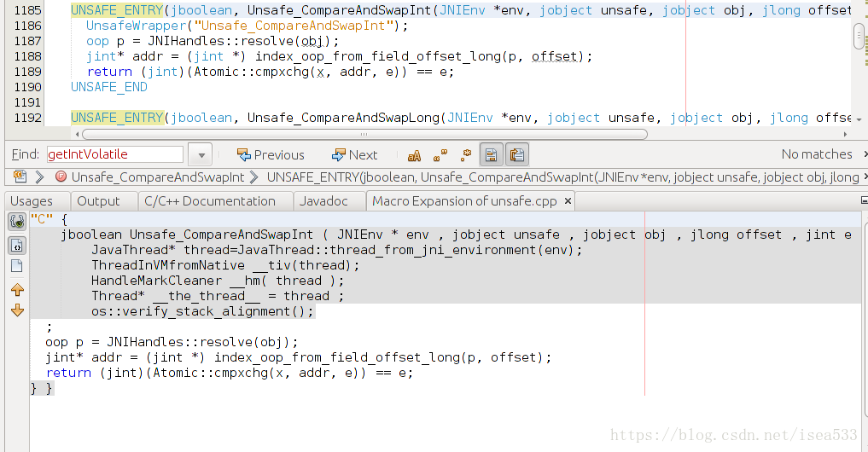
Task: Click the "C" string in expansion
Action: click(x=42, y=219)
